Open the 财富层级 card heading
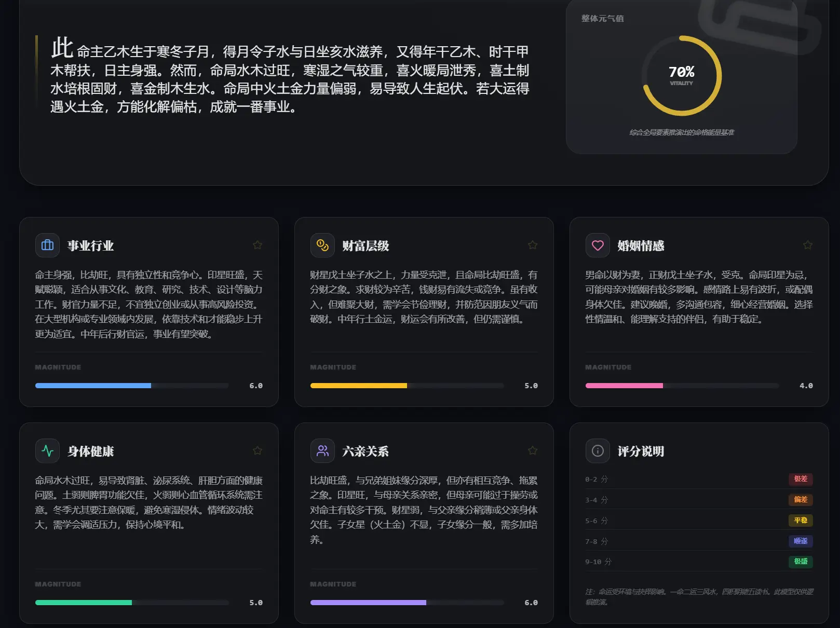840x628 pixels. point(365,246)
